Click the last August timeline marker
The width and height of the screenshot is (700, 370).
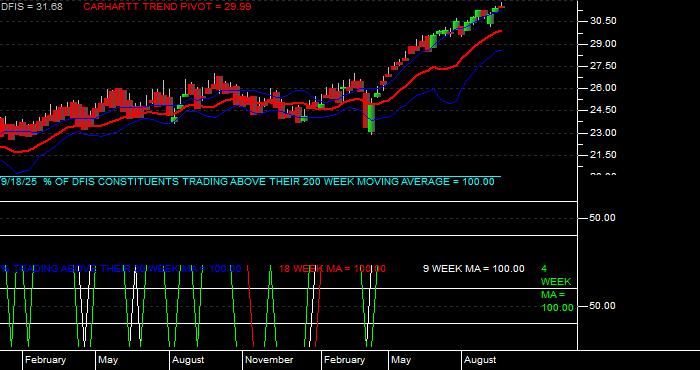coord(480,360)
